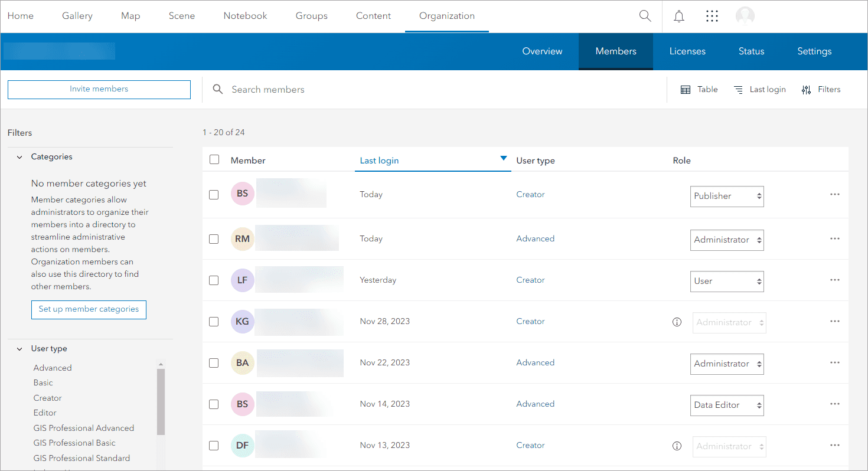Click the profile avatar
Screen dimensions: 868x471
(x=745, y=16)
